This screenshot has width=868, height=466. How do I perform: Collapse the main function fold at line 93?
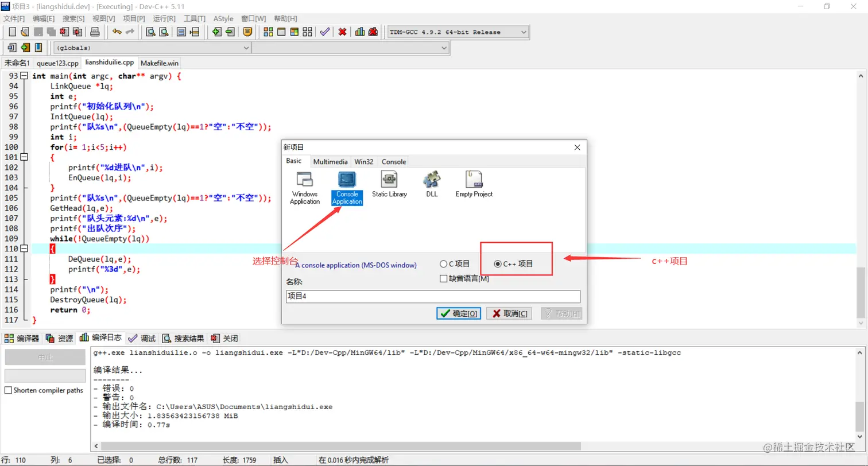coord(24,76)
